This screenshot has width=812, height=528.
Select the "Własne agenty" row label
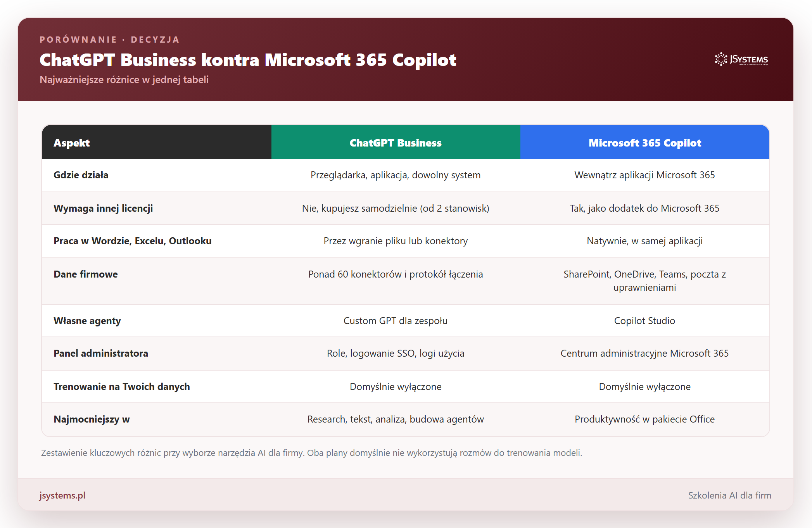87,321
